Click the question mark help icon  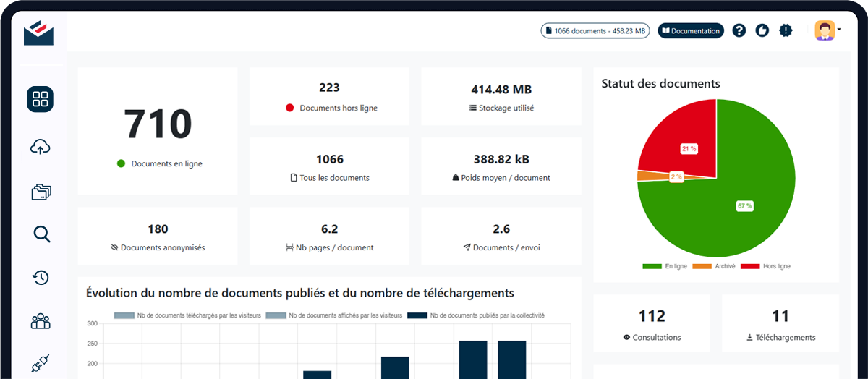point(739,30)
